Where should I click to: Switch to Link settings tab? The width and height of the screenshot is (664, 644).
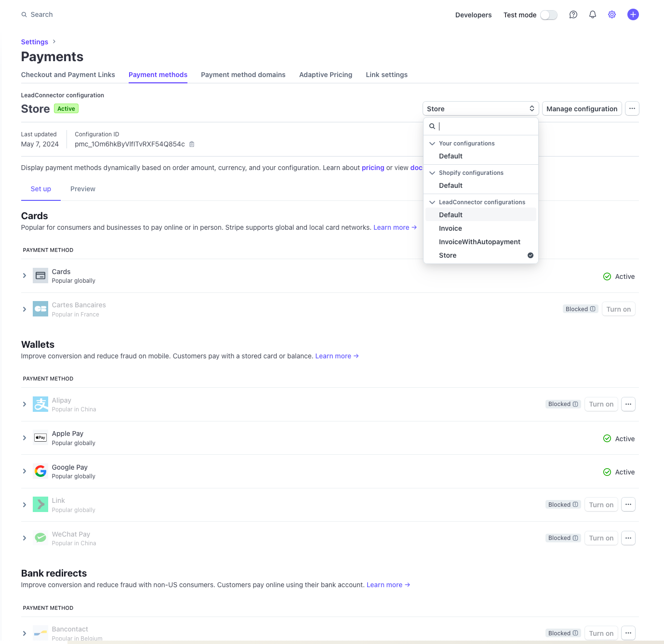386,75
